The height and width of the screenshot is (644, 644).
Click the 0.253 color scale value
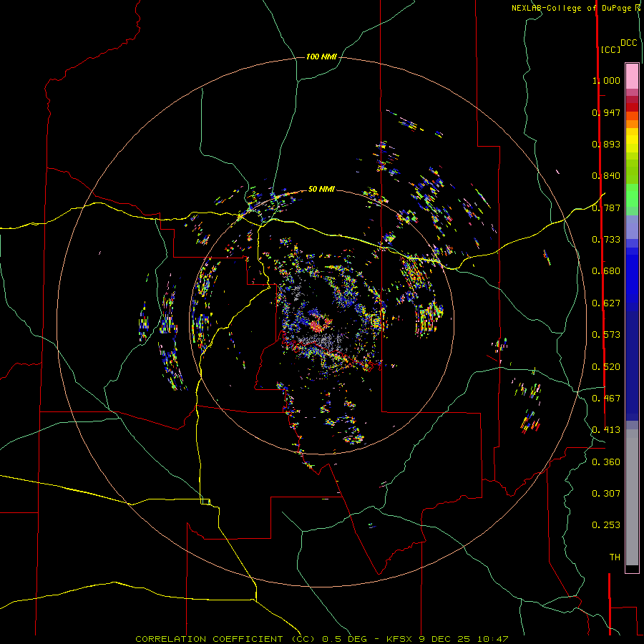[606, 525]
